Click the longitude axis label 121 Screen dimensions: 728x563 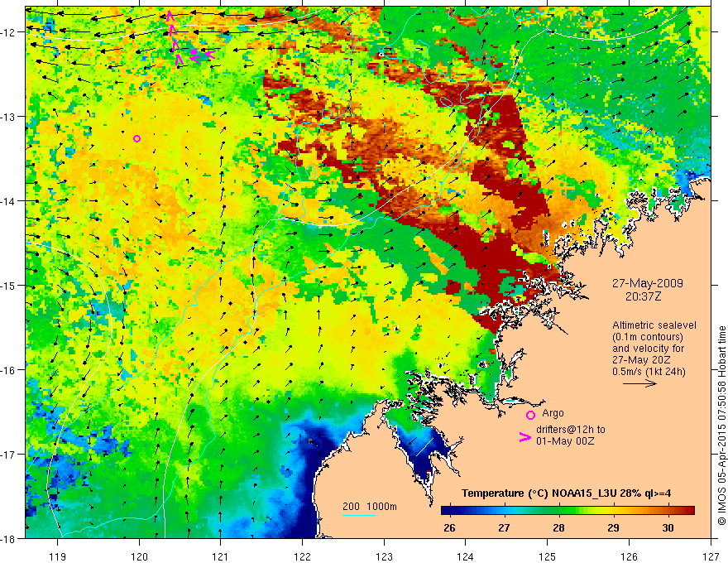pyautogui.click(x=221, y=556)
